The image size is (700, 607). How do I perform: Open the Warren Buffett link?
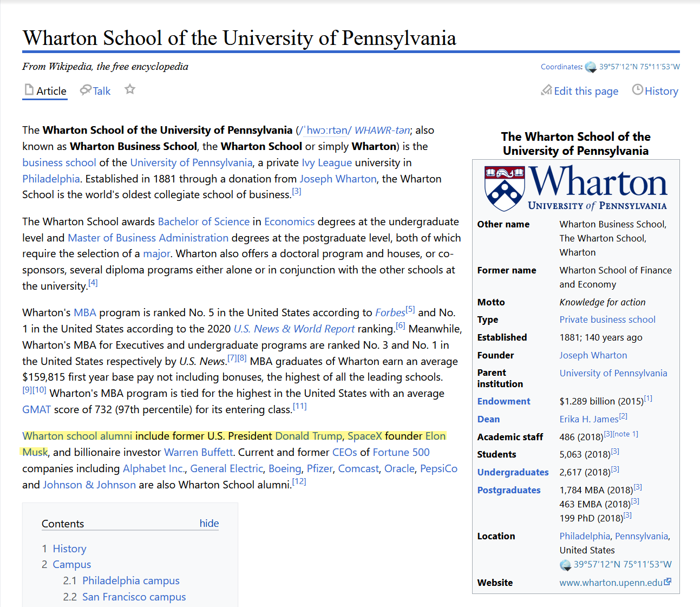point(198,452)
